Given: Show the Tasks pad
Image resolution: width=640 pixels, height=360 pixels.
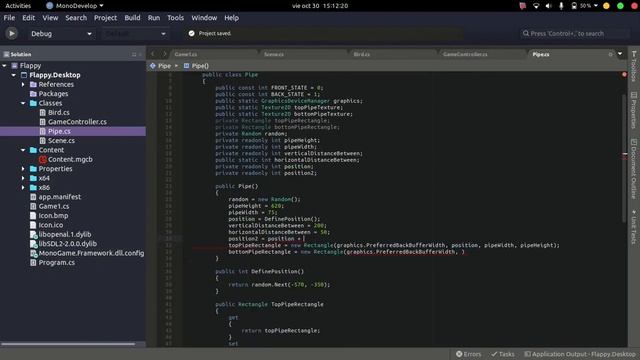Looking at the screenshot, I should (x=502, y=354).
